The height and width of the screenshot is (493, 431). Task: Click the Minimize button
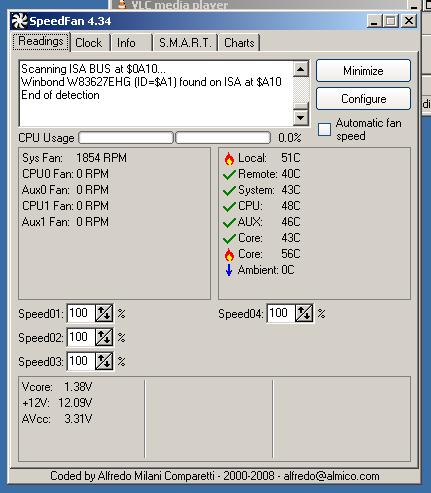tap(363, 71)
